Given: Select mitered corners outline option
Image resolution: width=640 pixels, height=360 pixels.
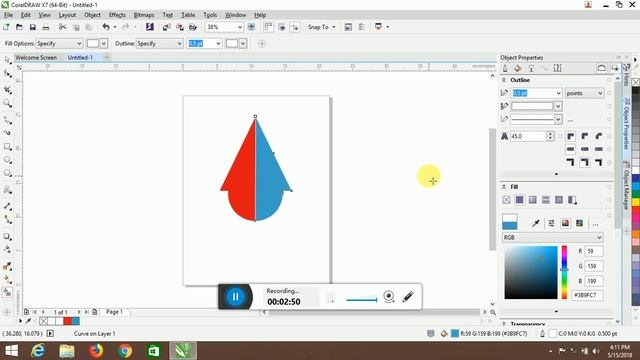Looking at the screenshot, I should 571,136.
